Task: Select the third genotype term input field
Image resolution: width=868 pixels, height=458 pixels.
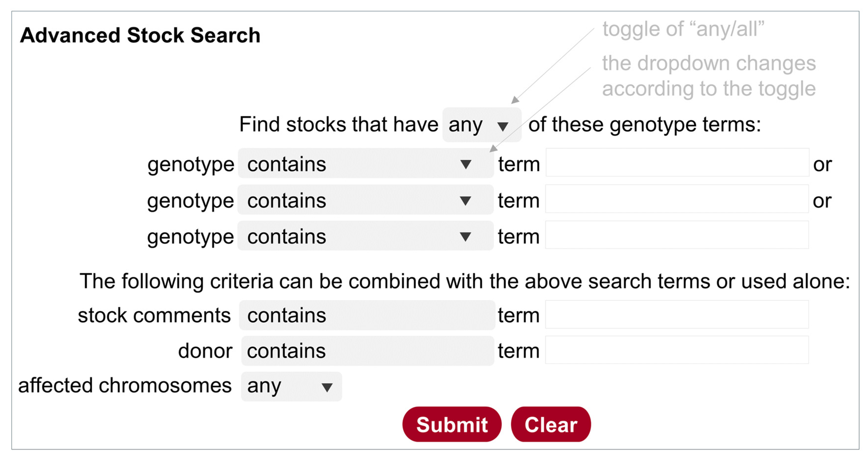Action: (677, 235)
